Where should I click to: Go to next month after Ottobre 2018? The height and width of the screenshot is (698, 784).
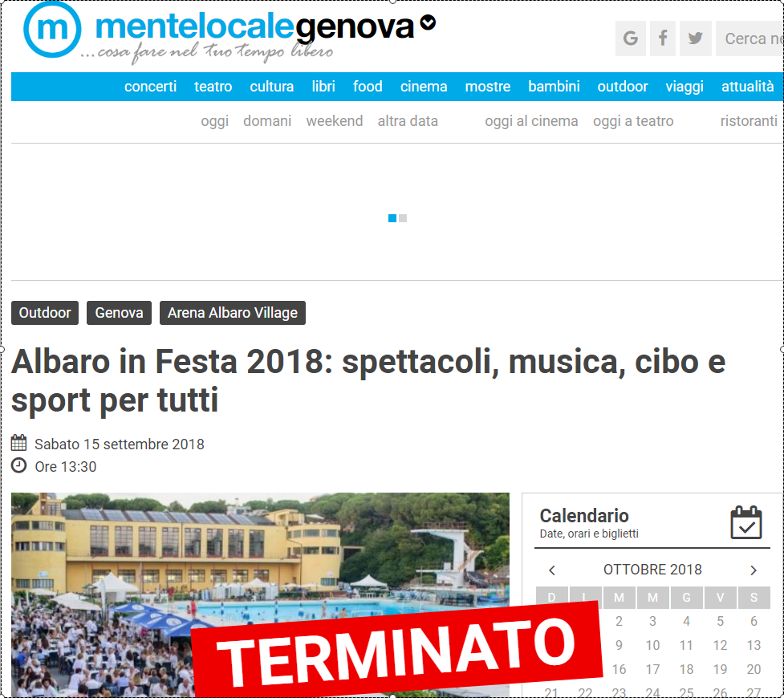click(x=754, y=570)
